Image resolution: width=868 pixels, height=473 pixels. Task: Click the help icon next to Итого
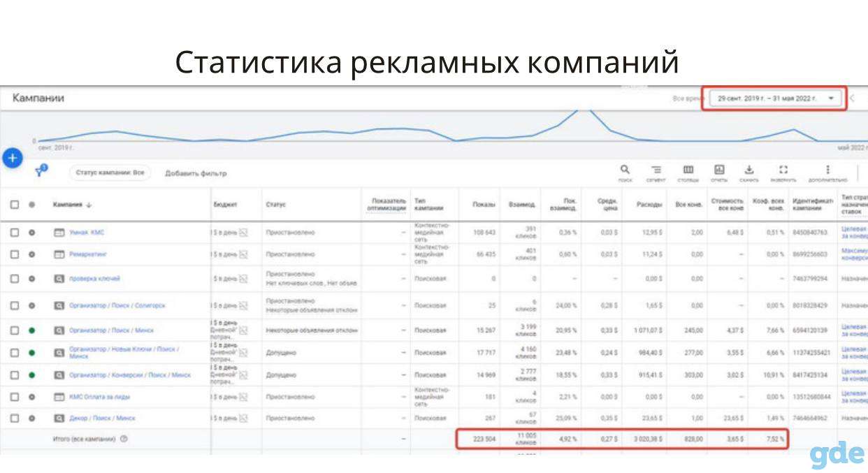coord(124,439)
